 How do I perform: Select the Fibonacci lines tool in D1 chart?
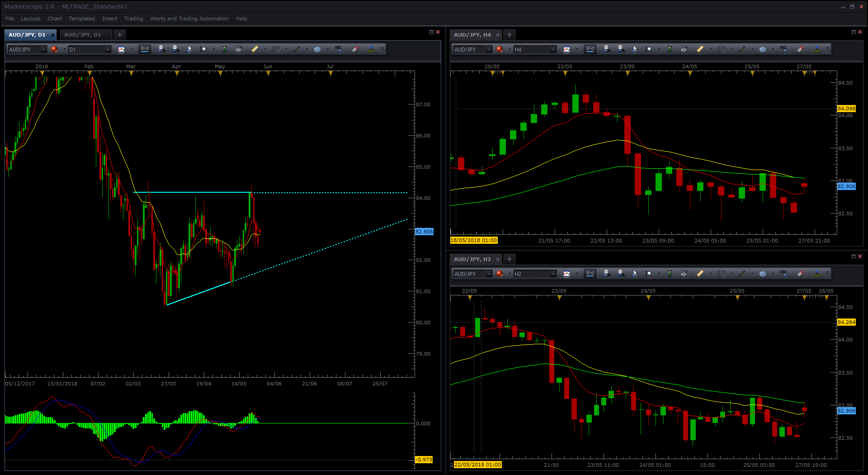(x=276, y=49)
